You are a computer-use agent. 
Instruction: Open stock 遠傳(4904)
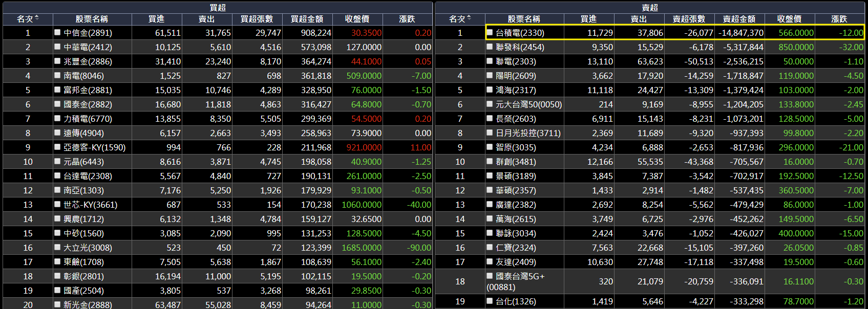tap(83, 133)
